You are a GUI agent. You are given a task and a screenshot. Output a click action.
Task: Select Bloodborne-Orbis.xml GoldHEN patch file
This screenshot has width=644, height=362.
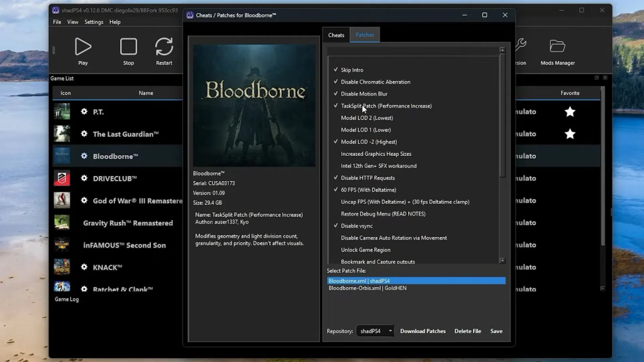point(367,288)
